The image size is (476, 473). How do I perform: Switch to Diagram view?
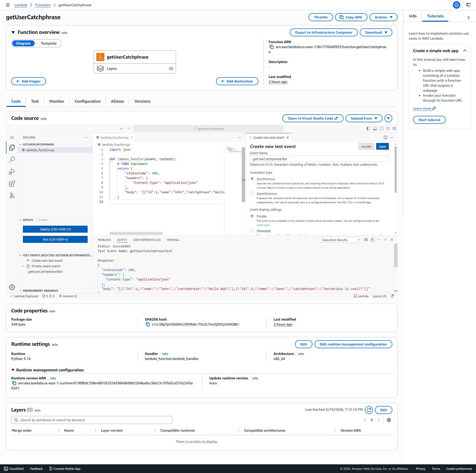(23, 43)
